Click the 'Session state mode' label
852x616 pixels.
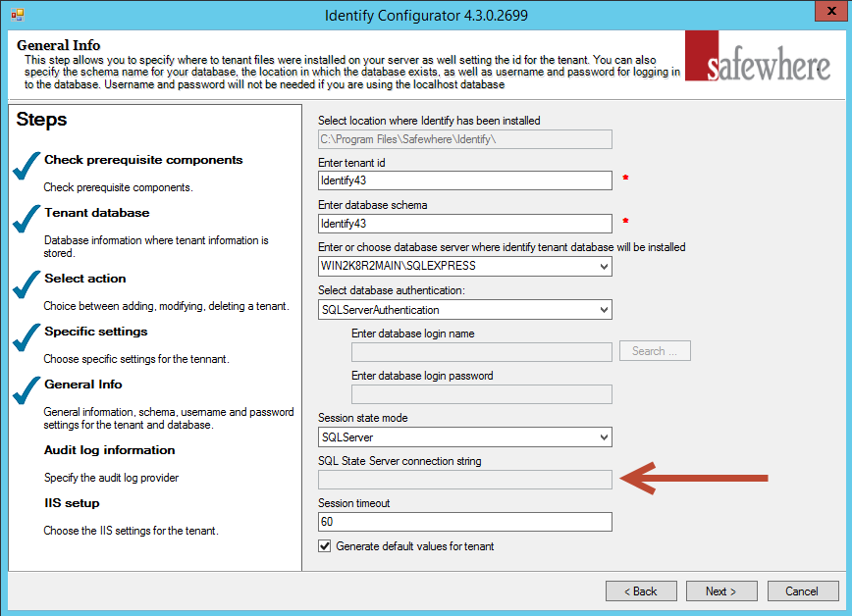tap(363, 418)
